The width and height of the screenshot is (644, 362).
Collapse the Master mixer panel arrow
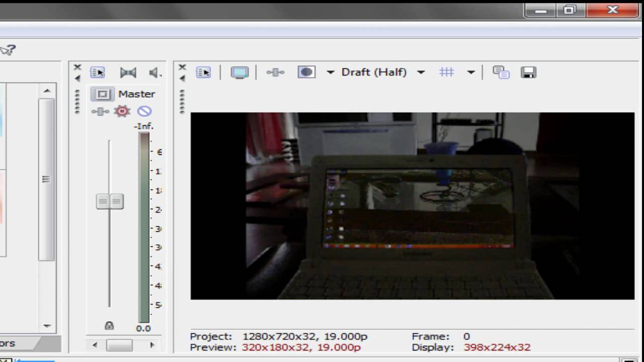pyautogui.click(x=77, y=78)
